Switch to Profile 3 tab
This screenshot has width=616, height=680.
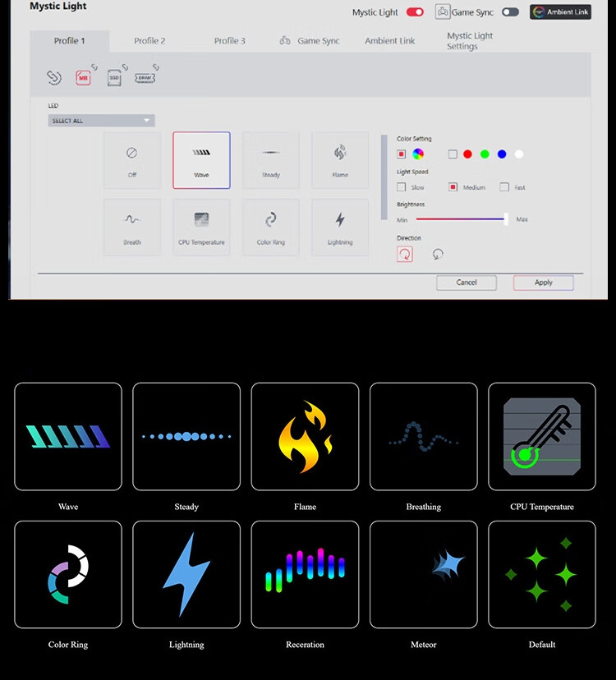(229, 41)
